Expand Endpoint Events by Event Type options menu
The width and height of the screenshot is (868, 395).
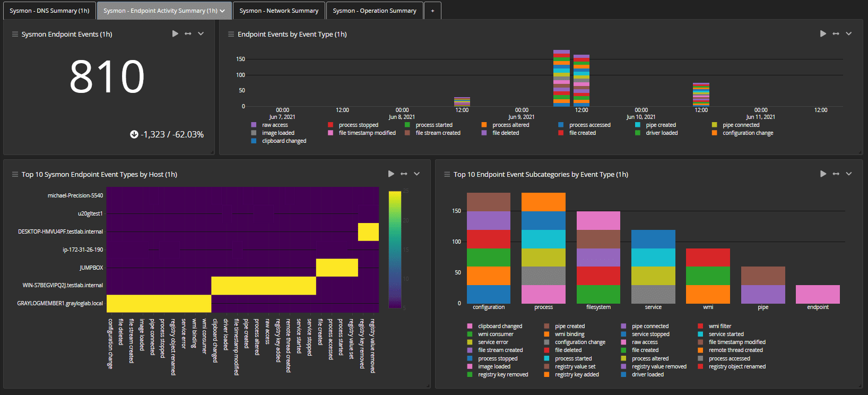click(848, 34)
